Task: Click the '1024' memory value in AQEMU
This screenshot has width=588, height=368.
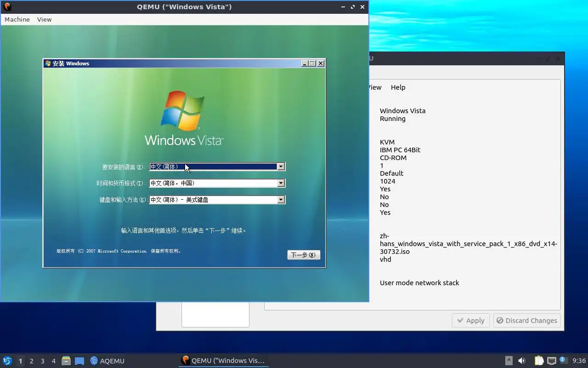Action: pos(388,181)
